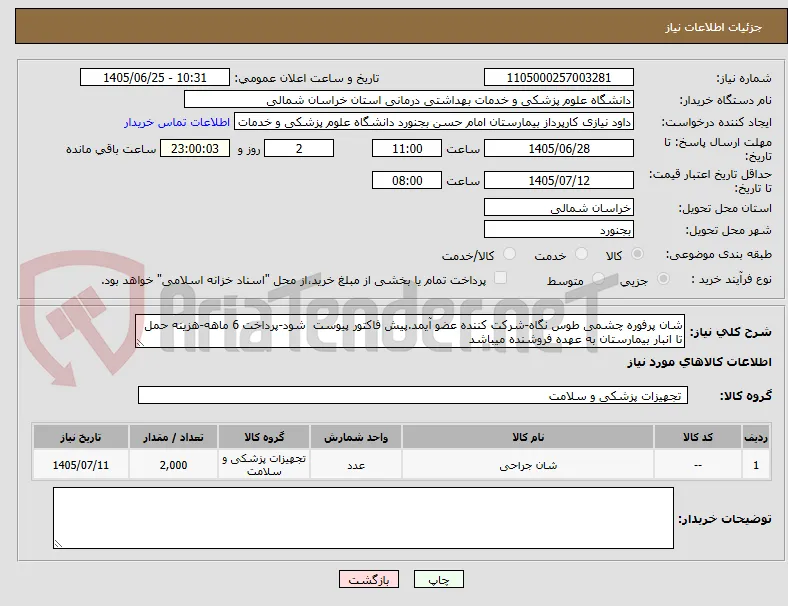The width and height of the screenshot is (788, 606).
Task: Click the شرح کلی نیاز label
Action: [x=730, y=332]
